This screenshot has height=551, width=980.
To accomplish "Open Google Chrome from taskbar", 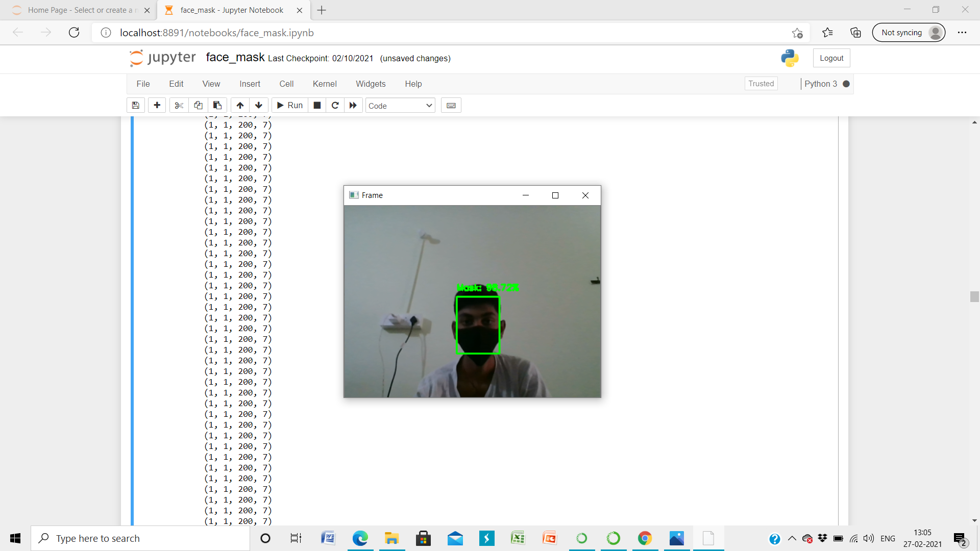I will 645,538.
